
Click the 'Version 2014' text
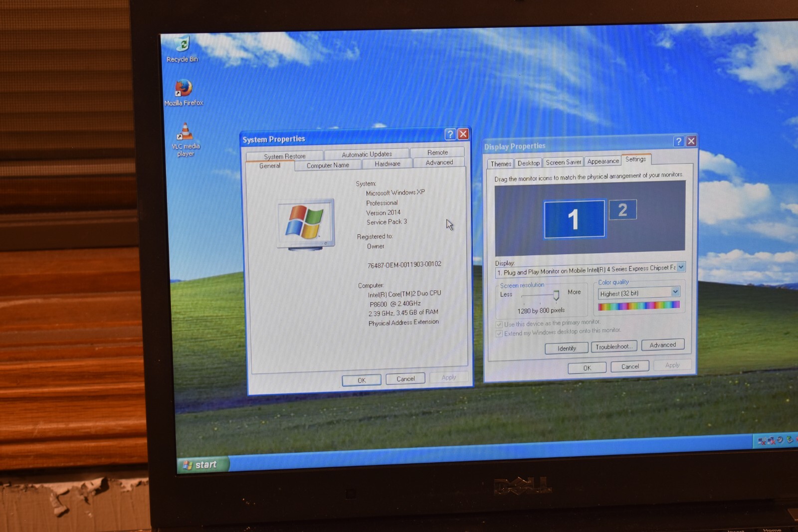point(383,212)
